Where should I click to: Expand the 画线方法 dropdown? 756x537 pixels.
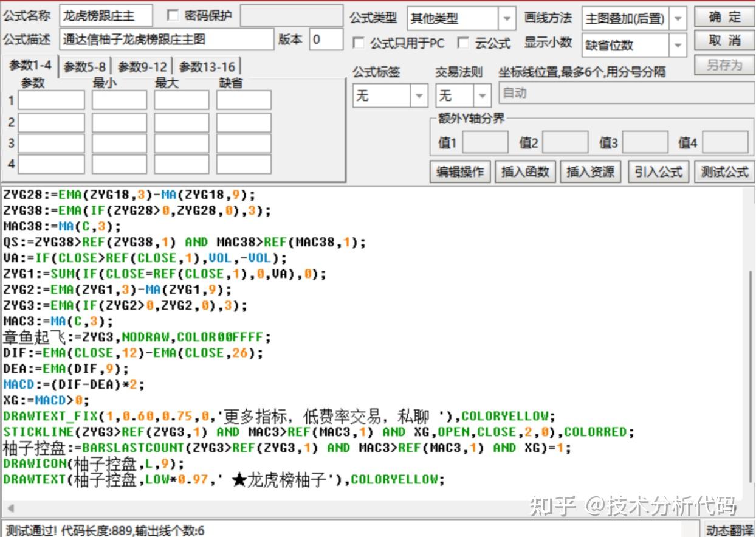[x=678, y=19]
